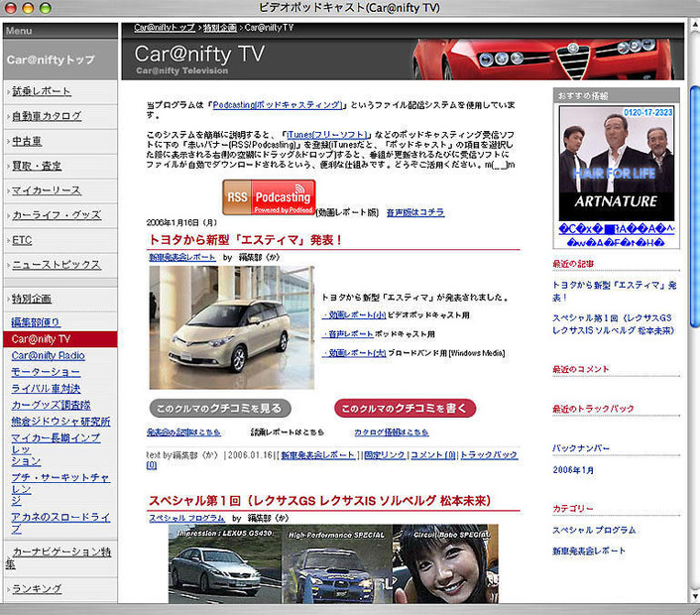Open カーナビゲーション特集 menu item
The image size is (700, 615).
pyautogui.click(x=58, y=557)
